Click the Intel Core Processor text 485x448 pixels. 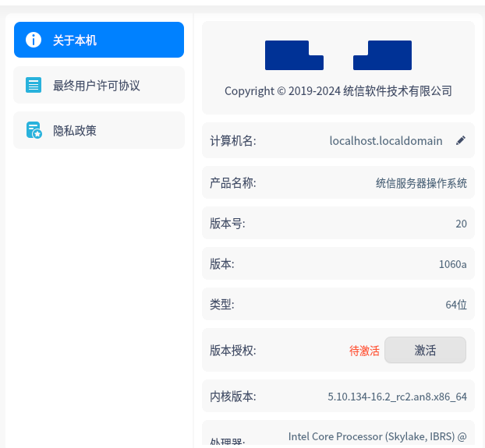click(377, 436)
